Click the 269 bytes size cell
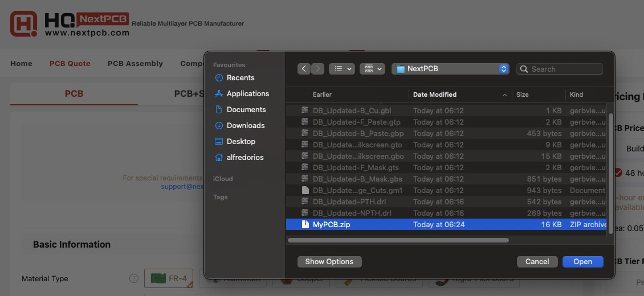This screenshot has height=296, width=644. [545, 213]
